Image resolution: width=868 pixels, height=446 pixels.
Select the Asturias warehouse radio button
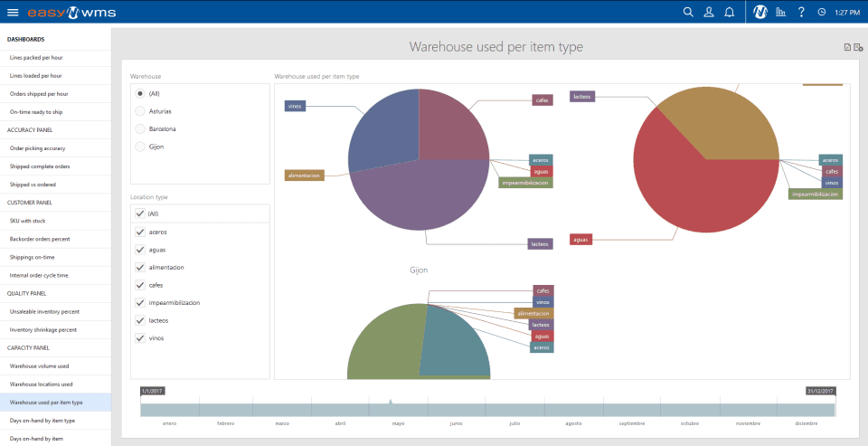[140, 111]
